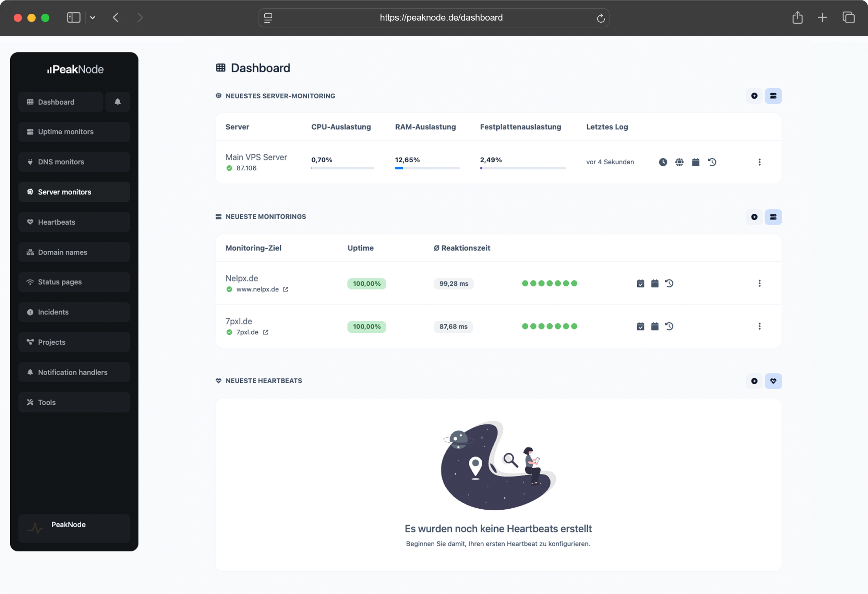Image resolution: width=868 pixels, height=594 pixels.
Task: Expand the sidebar dropdown chevron in the toolbar
Action: point(93,17)
